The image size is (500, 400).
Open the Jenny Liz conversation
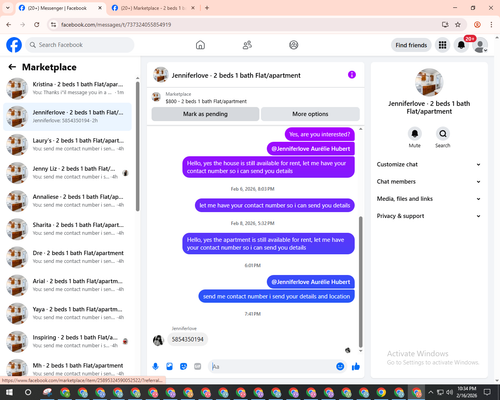67,173
